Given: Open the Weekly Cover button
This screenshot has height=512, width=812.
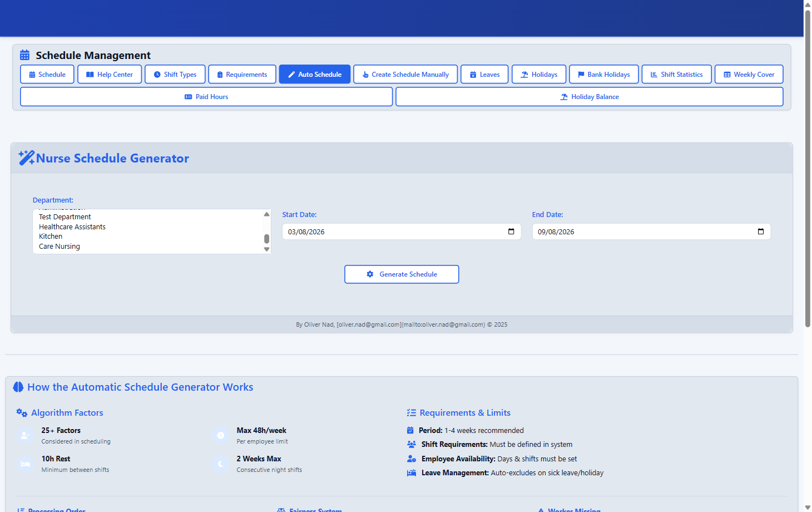Looking at the screenshot, I should pyautogui.click(x=749, y=75).
